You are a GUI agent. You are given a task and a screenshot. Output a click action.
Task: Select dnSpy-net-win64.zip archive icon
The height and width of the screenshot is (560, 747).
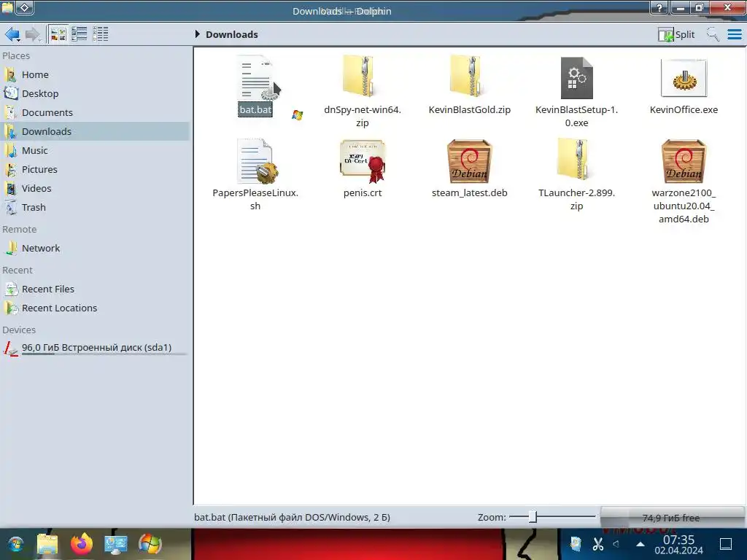pos(362,76)
